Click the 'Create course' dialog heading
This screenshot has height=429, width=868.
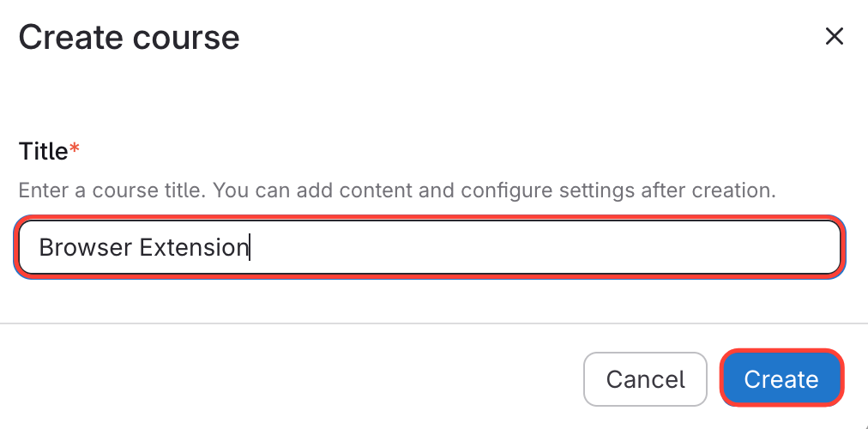click(129, 38)
